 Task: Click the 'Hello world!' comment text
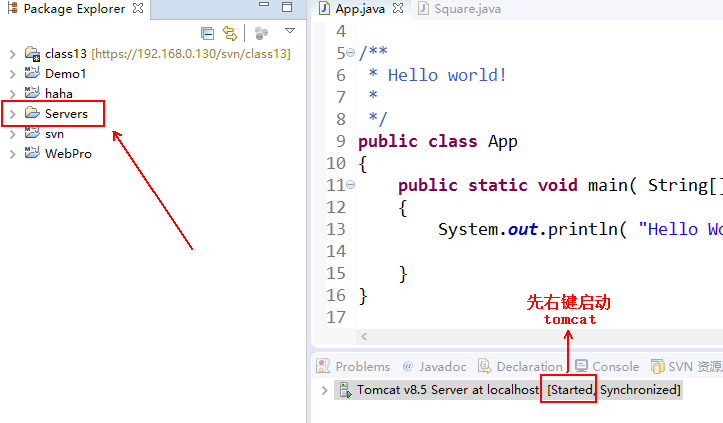[447, 75]
